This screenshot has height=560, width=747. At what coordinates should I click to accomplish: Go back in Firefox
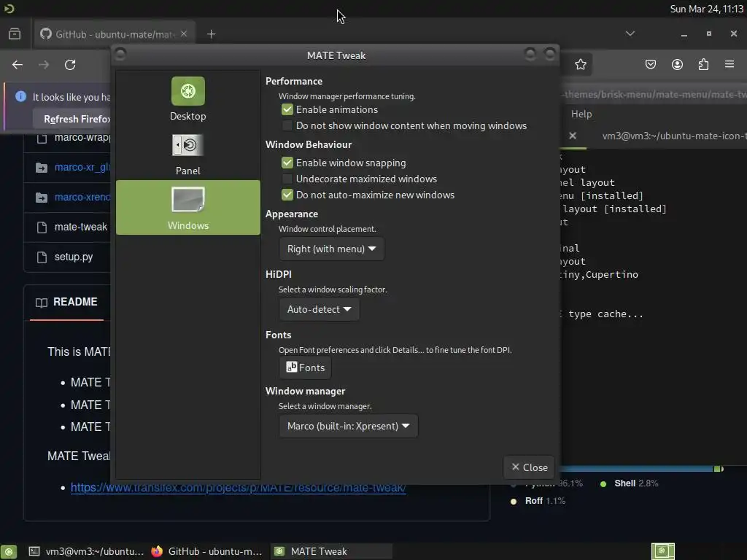pyautogui.click(x=18, y=65)
